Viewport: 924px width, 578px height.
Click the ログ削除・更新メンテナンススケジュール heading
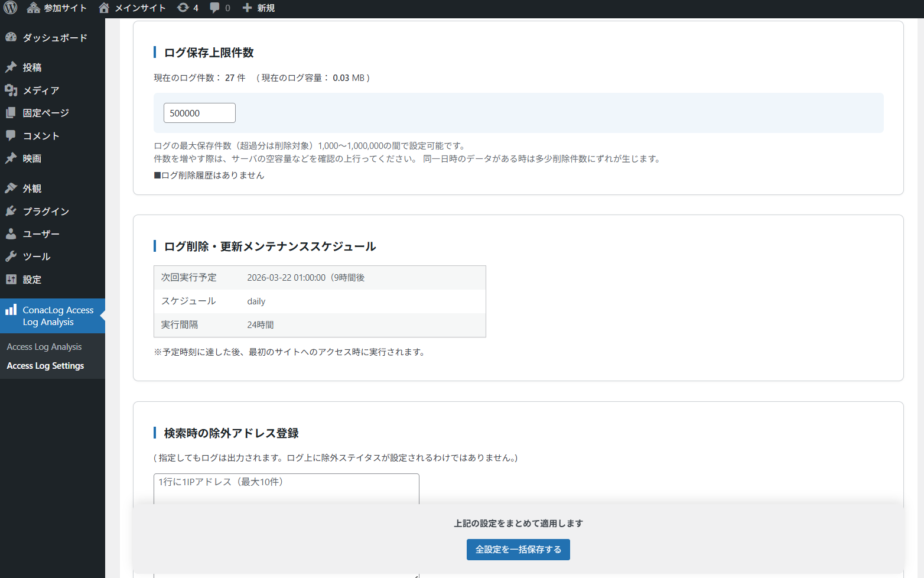tap(270, 246)
